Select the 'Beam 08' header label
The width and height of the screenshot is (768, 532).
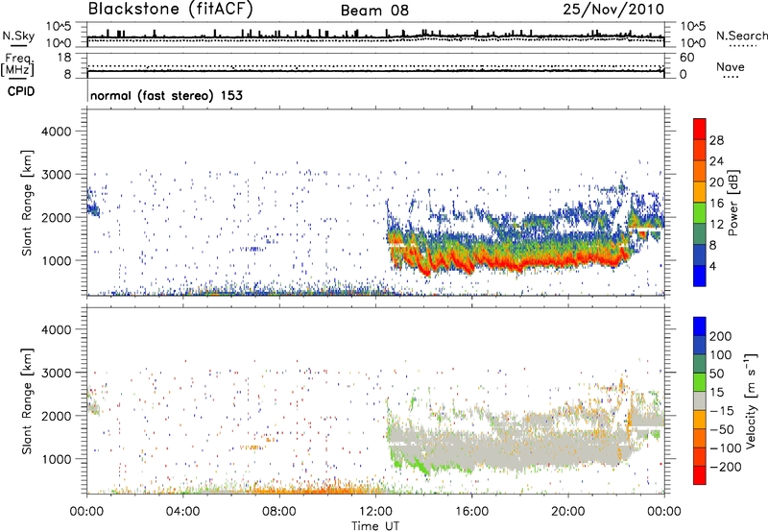pos(374,11)
